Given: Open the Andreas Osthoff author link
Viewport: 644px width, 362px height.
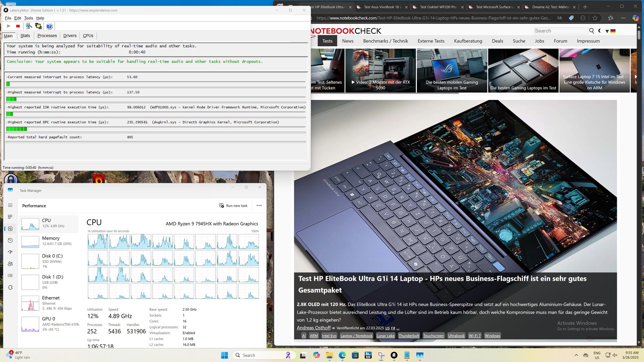Looking at the screenshot, I should pyautogui.click(x=313, y=328).
